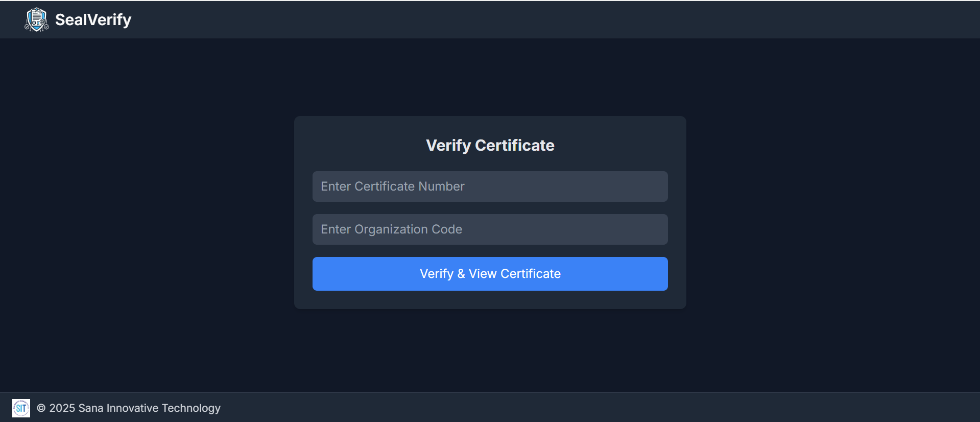Viewport: 980px width, 422px height.
Task: Select the '2025' year in the footer
Action: coord(62,408)
